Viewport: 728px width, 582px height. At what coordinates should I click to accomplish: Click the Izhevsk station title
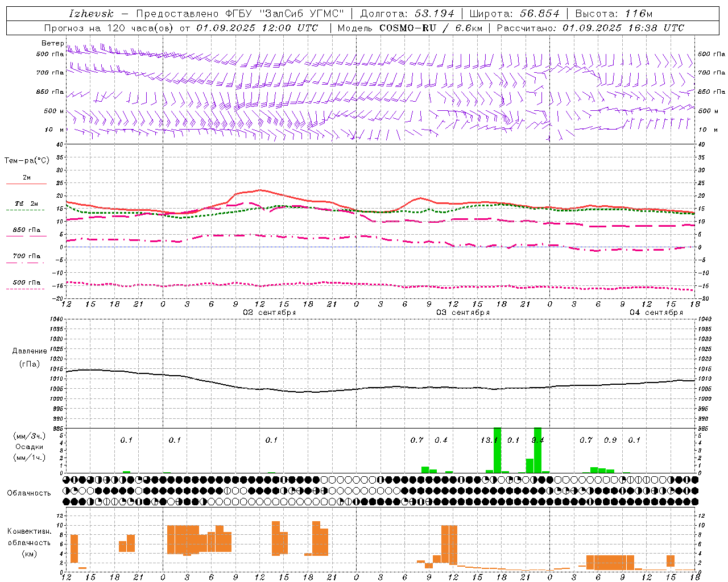point(91,14)
